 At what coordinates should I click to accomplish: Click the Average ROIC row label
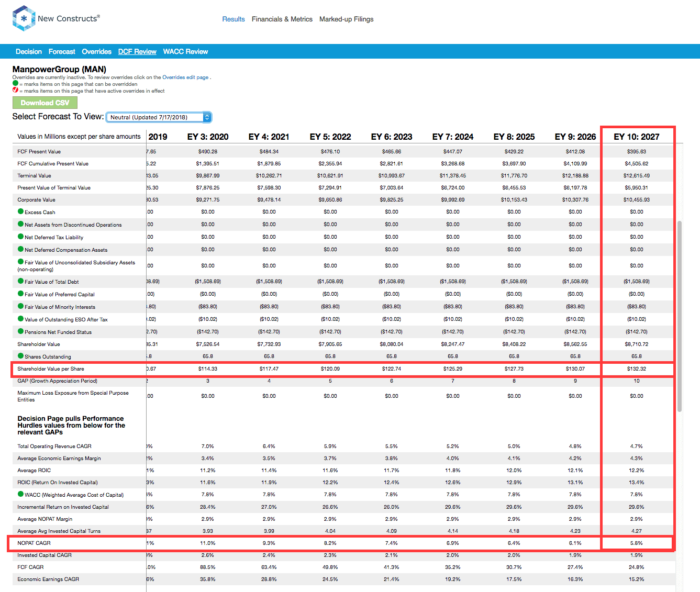[34, 470]
